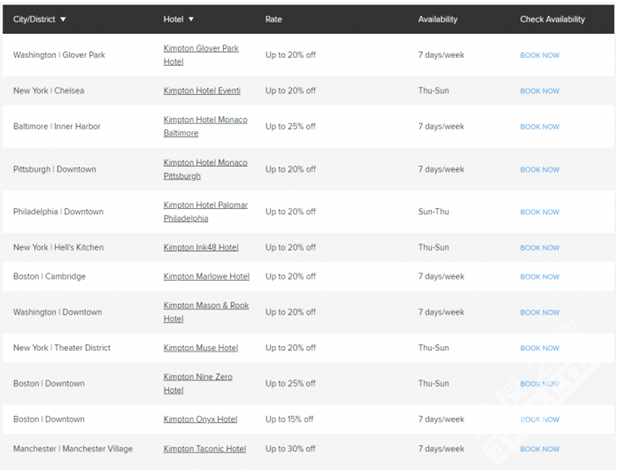Select Baltimore | Inner Harbor cell

click(x=57, y=127)
